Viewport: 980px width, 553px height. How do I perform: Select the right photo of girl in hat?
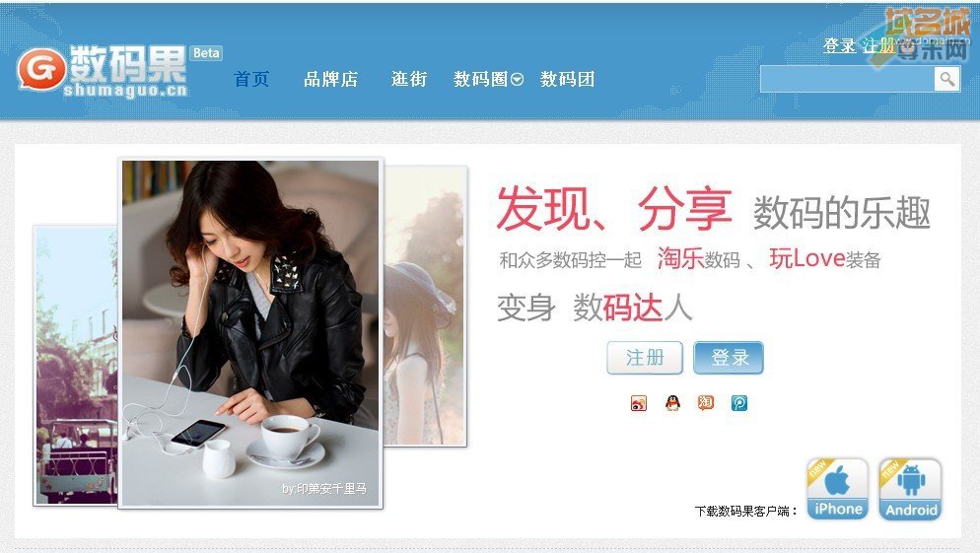pyautogui.click(x=425, y=306)
